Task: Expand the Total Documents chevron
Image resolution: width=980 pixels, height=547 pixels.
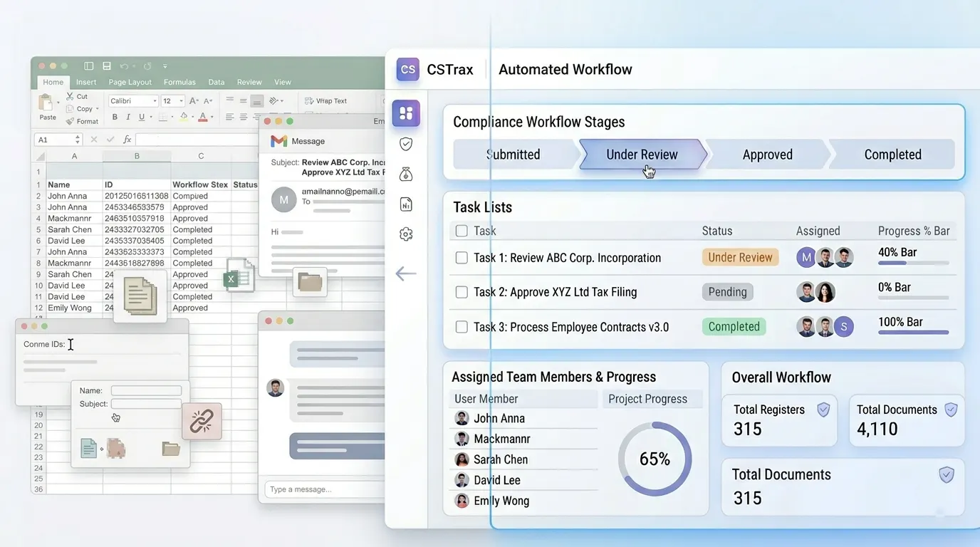Action: 951,410
